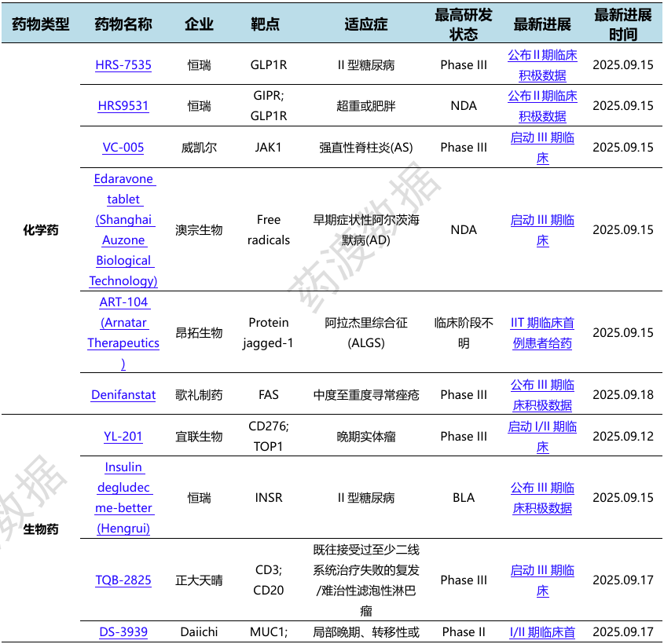This screenshot has width=664, height=644.
Task: Open the VC-005 drug name link
Action: tap(123, 147)
